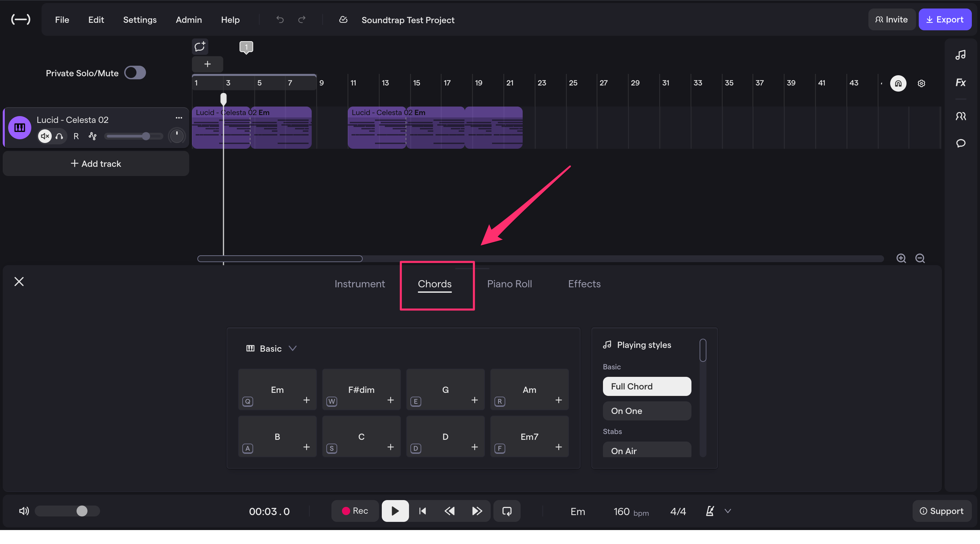Screen dimensions: 980x544
Task: Click the Add track button
Action: click(96, 164)
